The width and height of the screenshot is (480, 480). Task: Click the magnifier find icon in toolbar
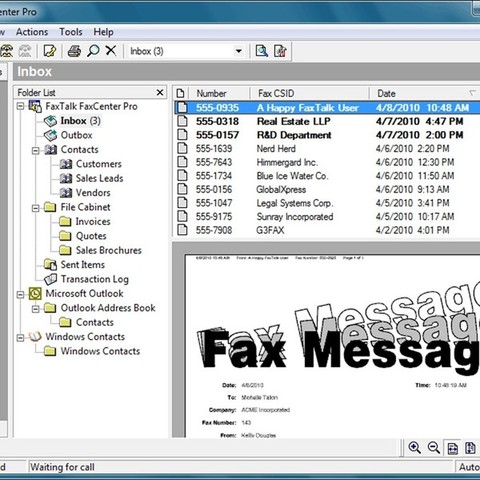tap(93, 51)
